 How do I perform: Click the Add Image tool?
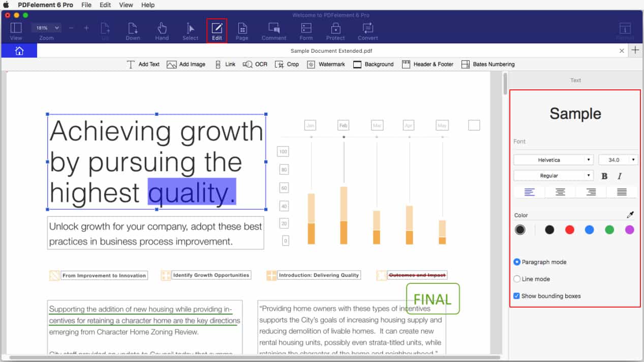[186, 64]
